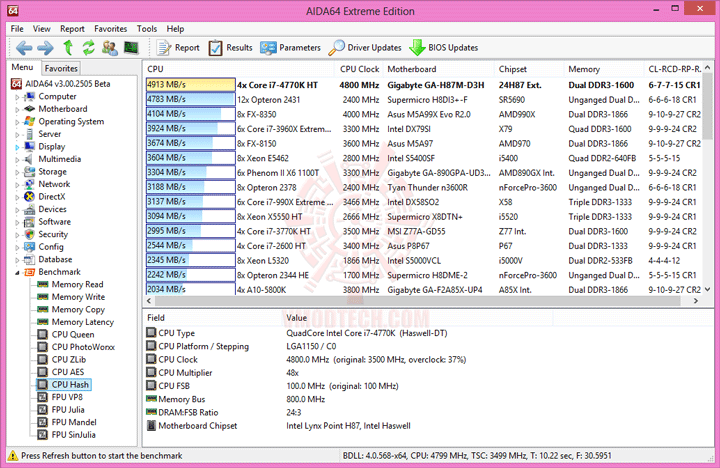720x468 pixels.
Task: Go up one level with green arrow
Action: point(68,47)
